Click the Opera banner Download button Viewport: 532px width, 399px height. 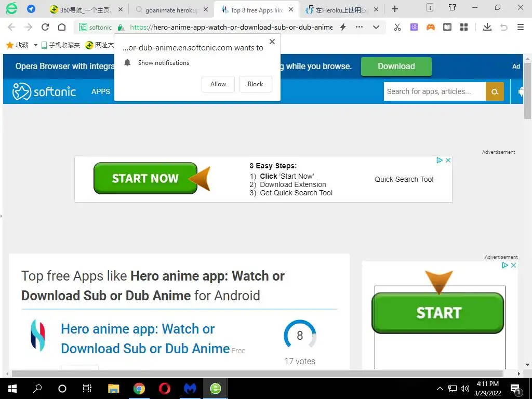pos(396,66)
